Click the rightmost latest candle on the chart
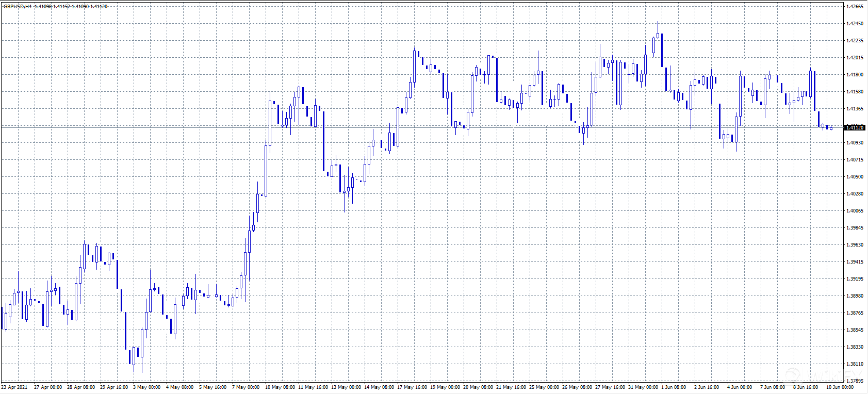 tap(831, 128)
